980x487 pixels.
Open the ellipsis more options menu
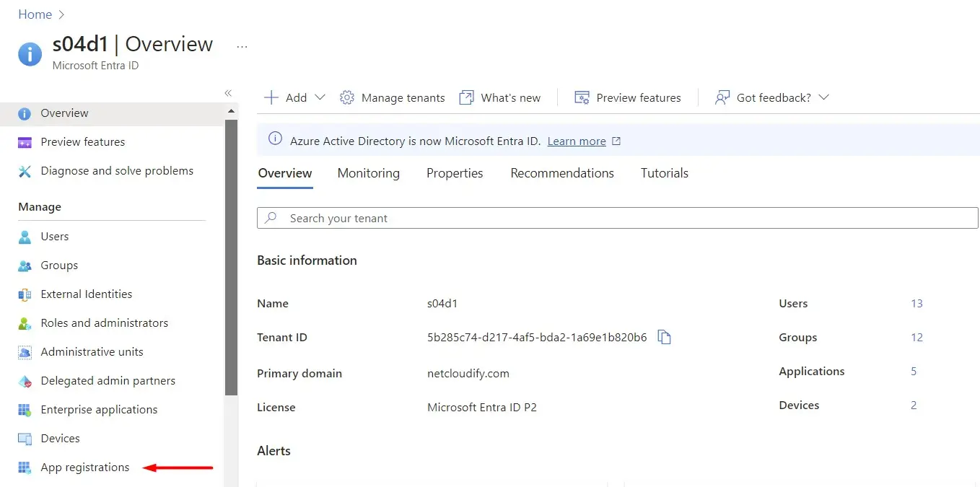pos(242,47)
